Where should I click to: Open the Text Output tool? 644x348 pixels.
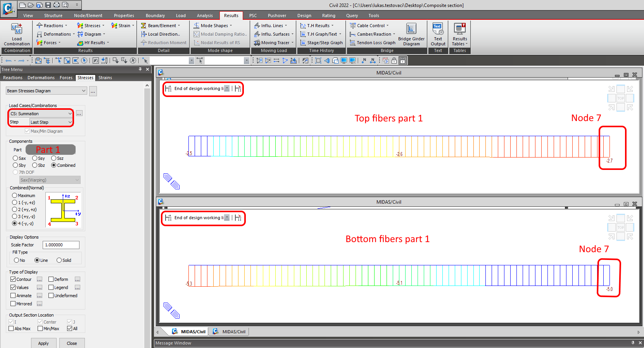pyautogui.click(x=438, y=34)
